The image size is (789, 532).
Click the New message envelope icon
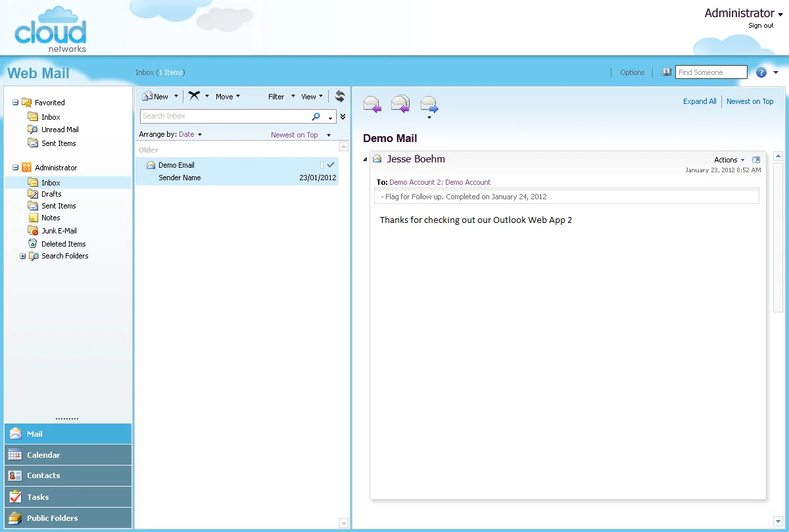(x=147, y=97)
